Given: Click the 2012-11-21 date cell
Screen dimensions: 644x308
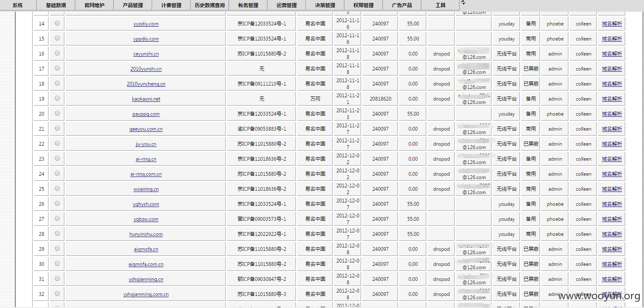Looking at the screenshot, I should [348, 99].
